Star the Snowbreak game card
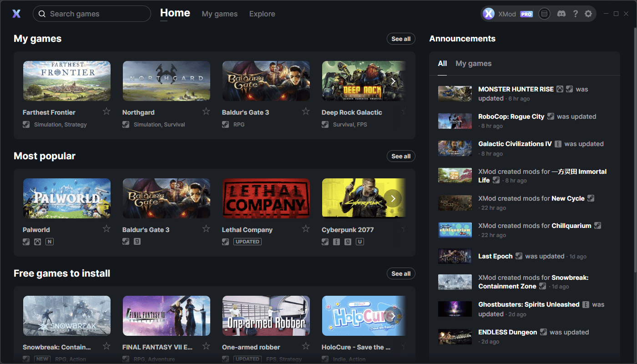The image size is (637, 364). tap(106, 346)
